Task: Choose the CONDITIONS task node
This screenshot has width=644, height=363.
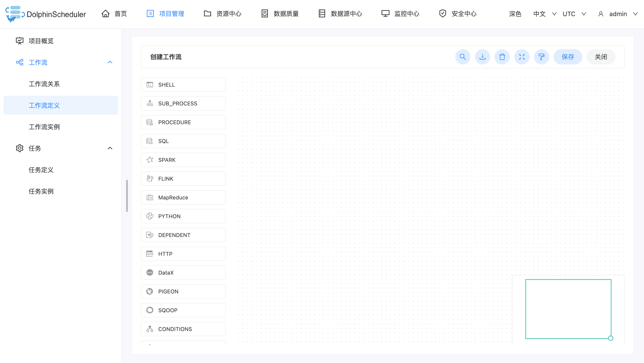Action: pyautogui.click(x=183, y=329)
